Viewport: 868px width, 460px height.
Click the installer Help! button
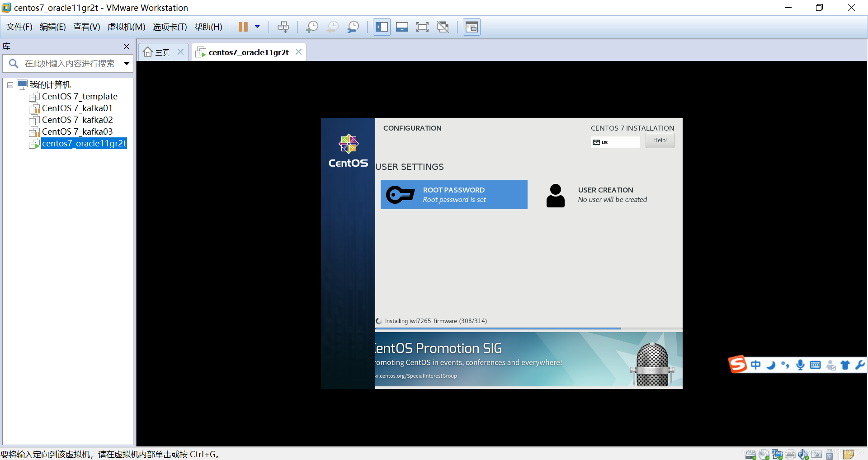[x=660, y=141]
